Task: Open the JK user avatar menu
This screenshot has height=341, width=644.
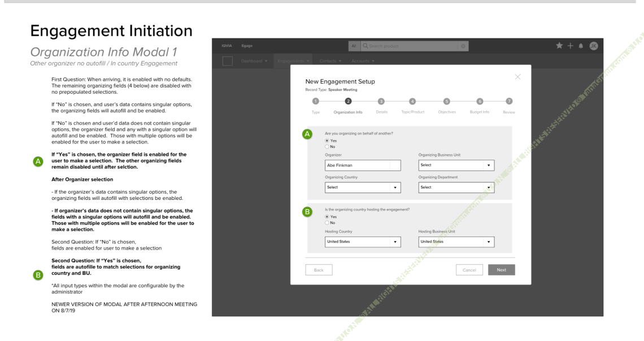Action: coord(594,46)
